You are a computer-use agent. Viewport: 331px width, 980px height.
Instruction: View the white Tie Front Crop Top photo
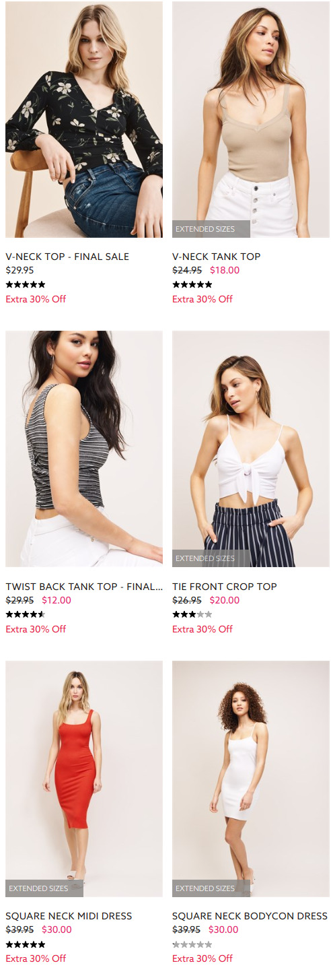pos(251,449)
